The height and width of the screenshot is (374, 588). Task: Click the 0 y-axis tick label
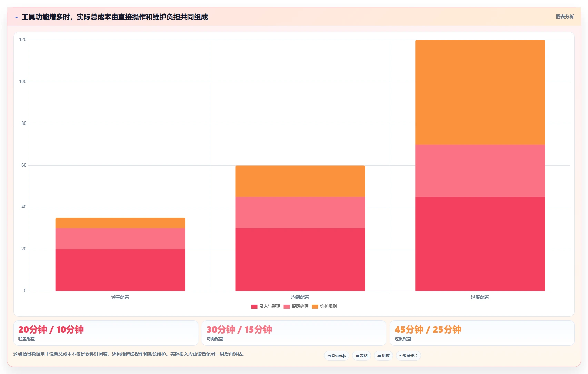pyautogui.click(x=25, y=291)
